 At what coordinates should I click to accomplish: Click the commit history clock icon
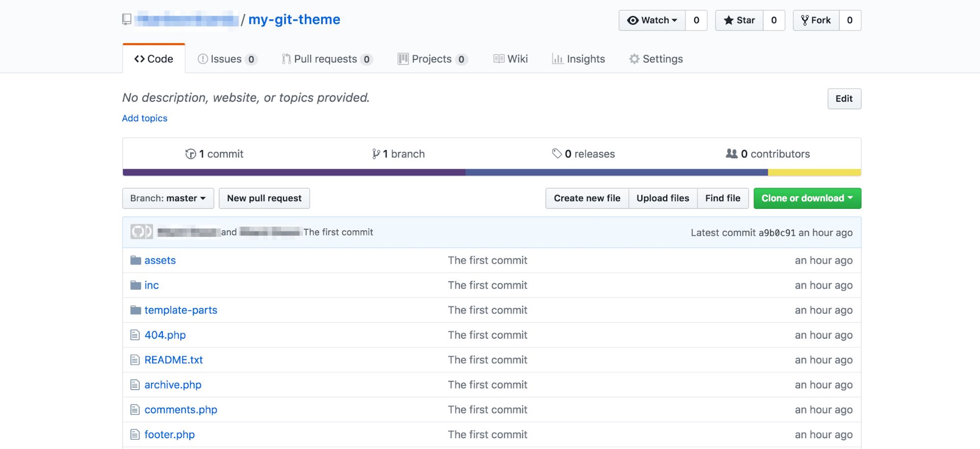click(x=190, y=154)
